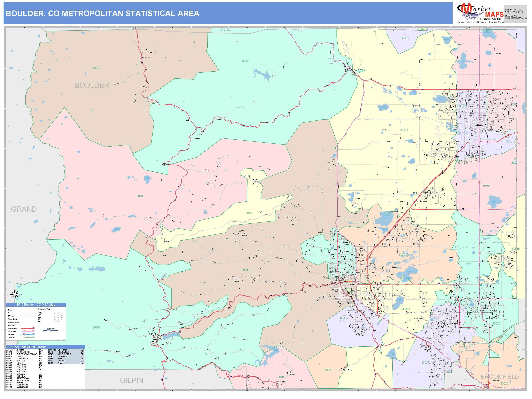Select the State Highways red line symbol
Image resolution: width=532 pixels, height=399 pixels.
pos(27,328)
